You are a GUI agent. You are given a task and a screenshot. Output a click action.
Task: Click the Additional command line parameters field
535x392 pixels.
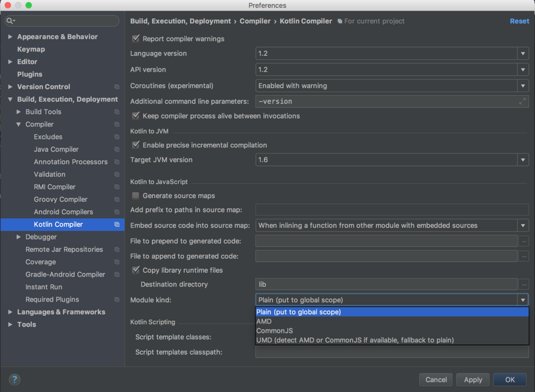click(x=392, y=101)
